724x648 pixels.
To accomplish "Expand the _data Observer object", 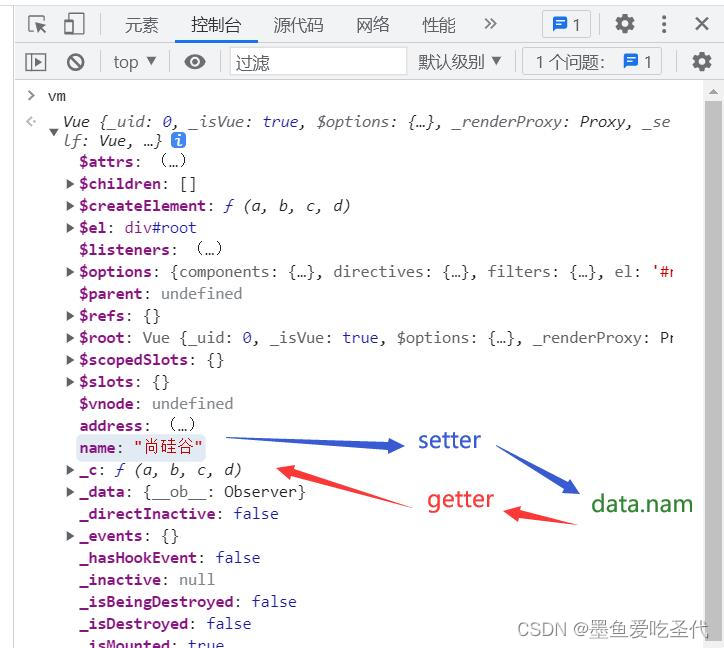I will click(x=70, y=492).
